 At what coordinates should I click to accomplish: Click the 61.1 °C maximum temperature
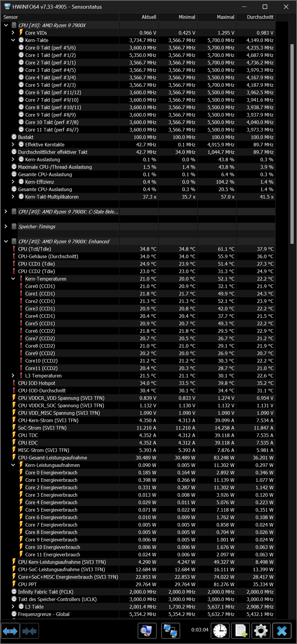226,249
